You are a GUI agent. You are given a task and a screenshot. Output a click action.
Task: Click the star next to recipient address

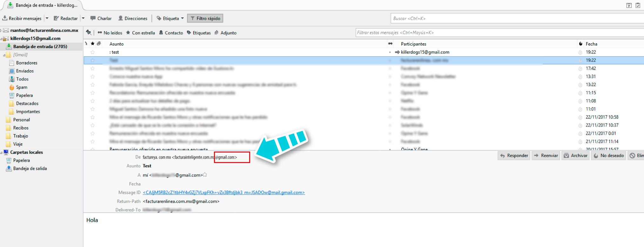[x=205, y=175]
